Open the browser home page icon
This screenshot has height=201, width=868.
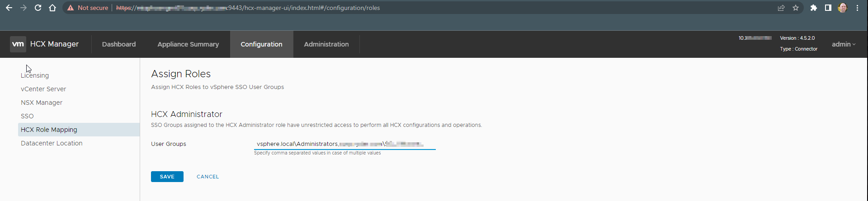(x=52, y=8)
